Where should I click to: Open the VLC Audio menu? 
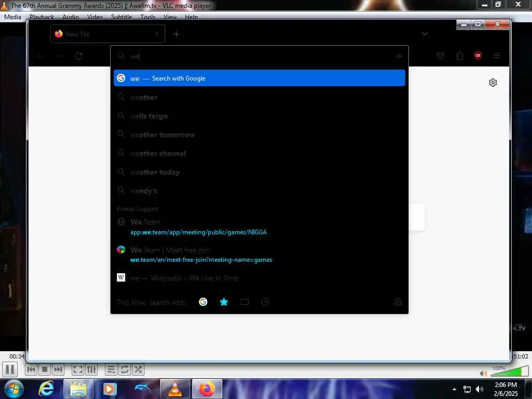click(x=71, y=17)
